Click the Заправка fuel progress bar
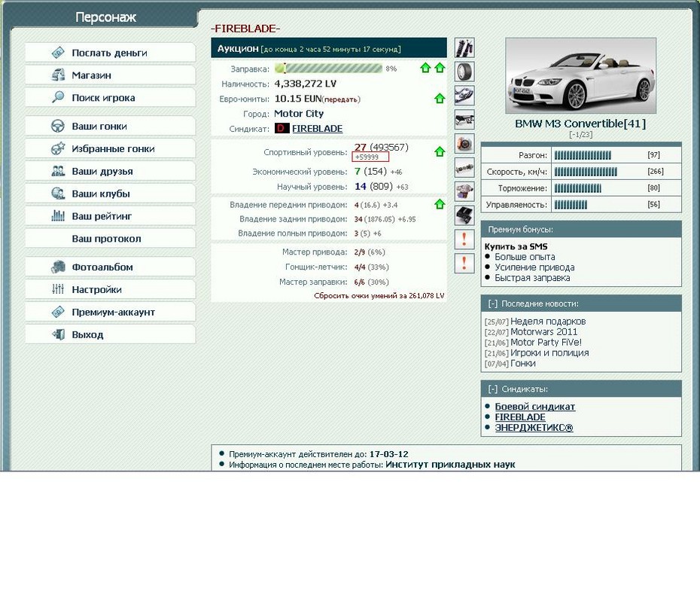The width and height of the screenshot is (700, 604). coord(329,69)
